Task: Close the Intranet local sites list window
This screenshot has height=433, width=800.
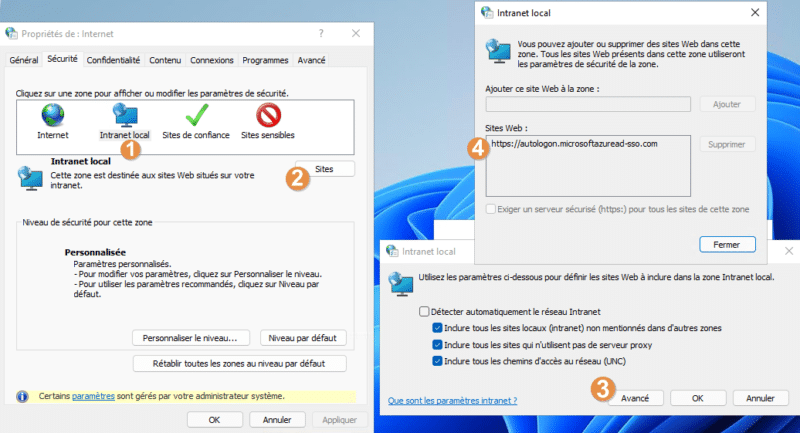Action: tap(755, 13)
